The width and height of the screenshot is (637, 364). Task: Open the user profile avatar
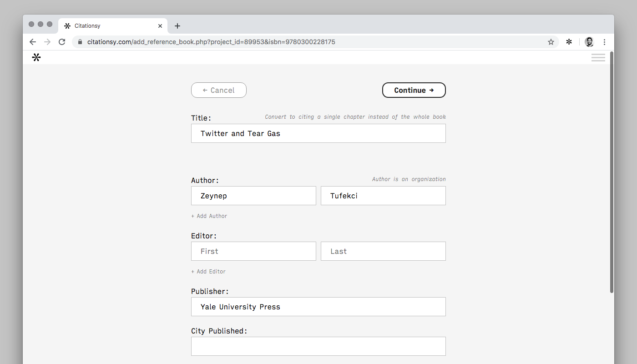coord(589,42)
